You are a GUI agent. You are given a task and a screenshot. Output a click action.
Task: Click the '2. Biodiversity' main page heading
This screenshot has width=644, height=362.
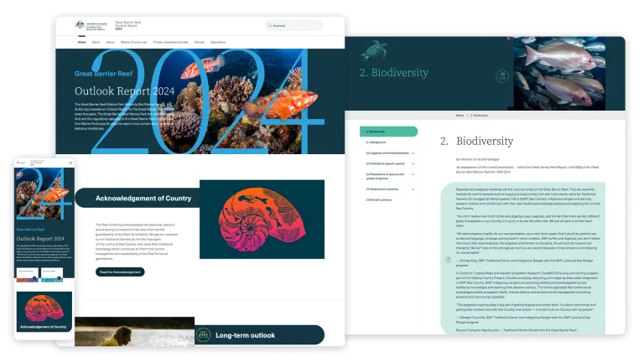(476, 141)
